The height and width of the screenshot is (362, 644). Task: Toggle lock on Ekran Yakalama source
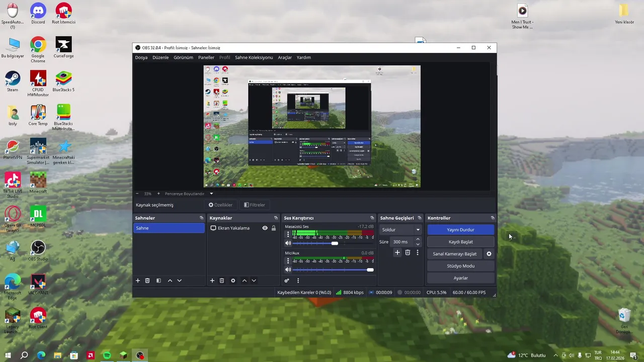[x=274, y=228]
